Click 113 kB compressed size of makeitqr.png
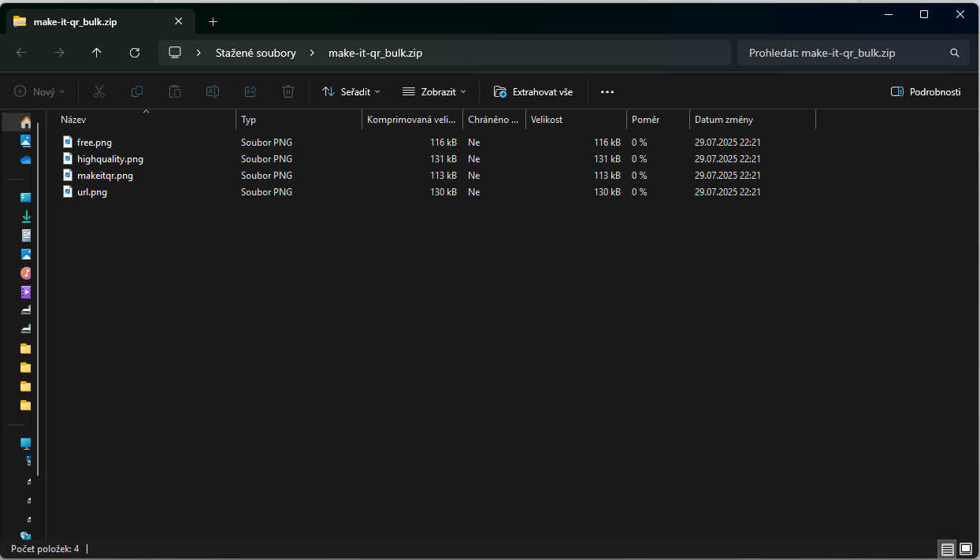Image resolution: width=980 pixels, height=560 pixels. 444,176
